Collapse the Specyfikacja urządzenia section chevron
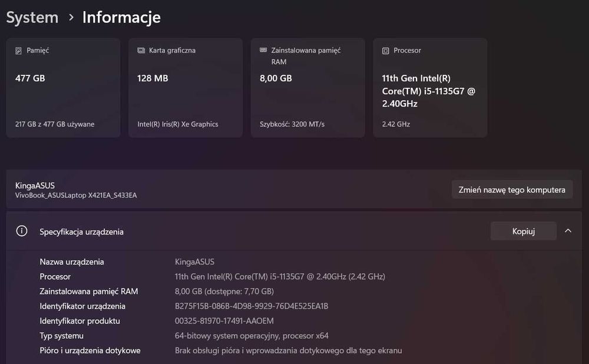The height and width of the screenshot is (364, 589). [x=568, y=231]
